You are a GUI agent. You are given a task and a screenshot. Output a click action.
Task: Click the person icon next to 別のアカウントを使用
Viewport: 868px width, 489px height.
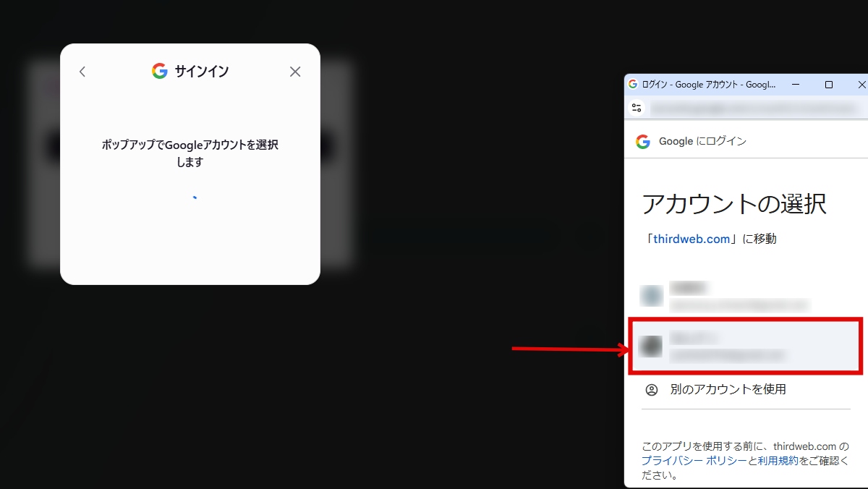click(x=652, y=390)
